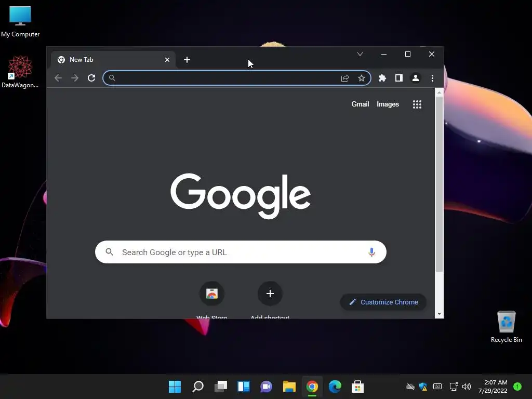Start voice search with the microphone
The image size is (532, 399).
(371, 252)
